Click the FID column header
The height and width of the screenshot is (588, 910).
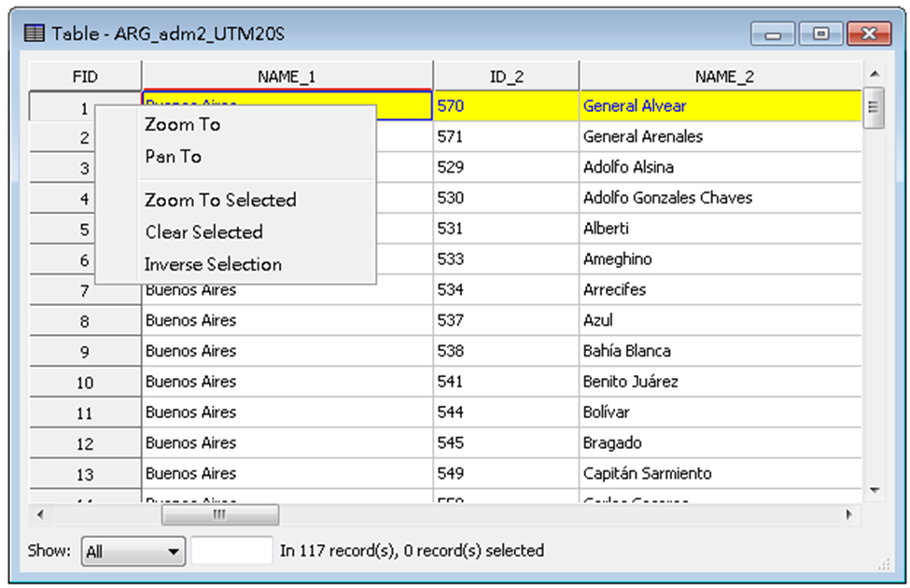tap(85, 77)
